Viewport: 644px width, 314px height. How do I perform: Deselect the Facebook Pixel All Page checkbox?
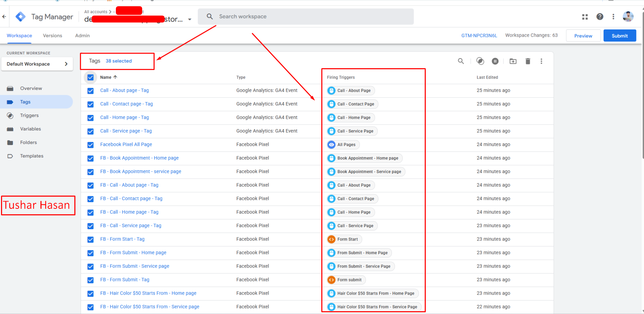pos(90,145)
